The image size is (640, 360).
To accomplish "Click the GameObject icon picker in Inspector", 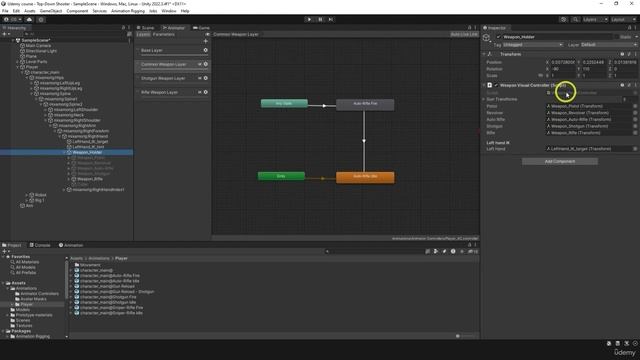I will (487, 38).
